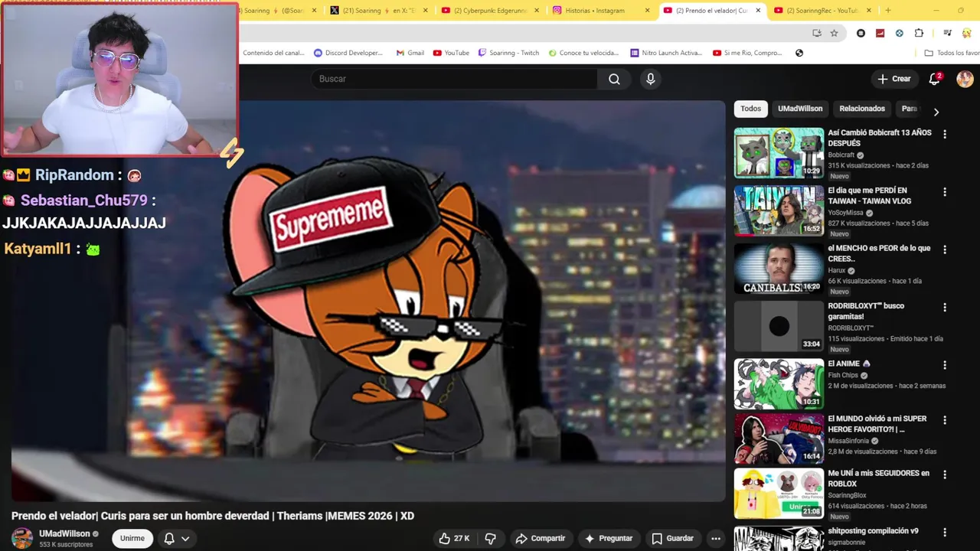Open options for Así Cambió Bobicraft video
Screen dimensions: 980x551
(945, 134)
